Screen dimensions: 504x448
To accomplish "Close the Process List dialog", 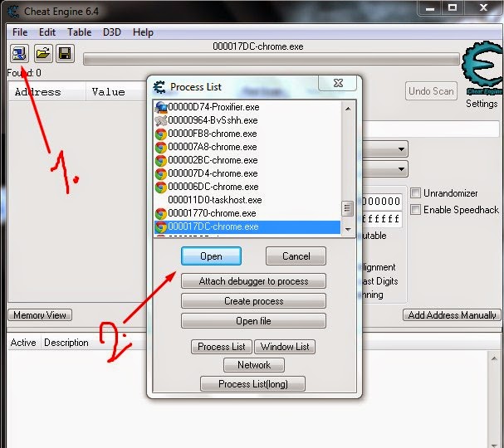I will [338, 83].
